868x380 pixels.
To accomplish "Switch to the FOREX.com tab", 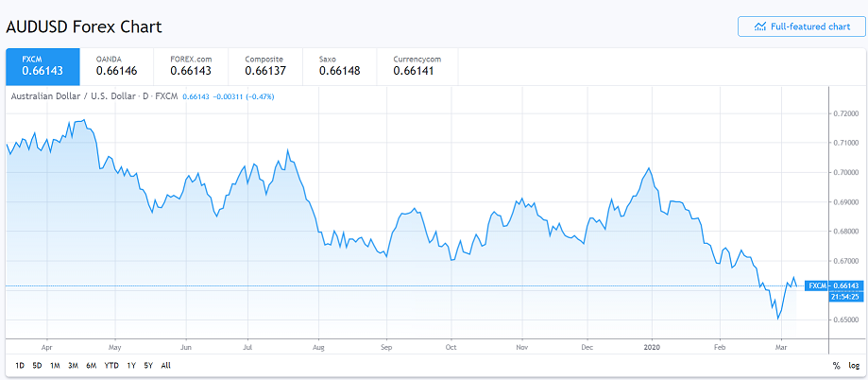I will [191, 66].
